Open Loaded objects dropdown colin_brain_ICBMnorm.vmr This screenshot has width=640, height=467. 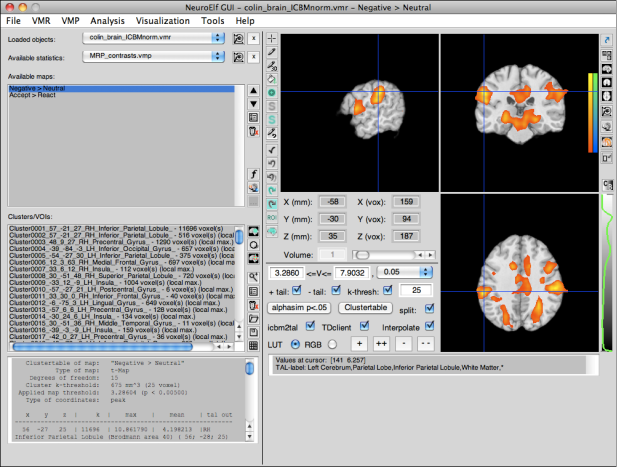pyautogui.click(x=153, y=38)
